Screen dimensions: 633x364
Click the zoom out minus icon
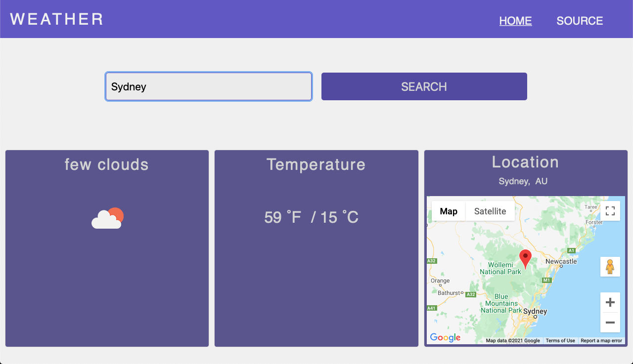[610, 323]
